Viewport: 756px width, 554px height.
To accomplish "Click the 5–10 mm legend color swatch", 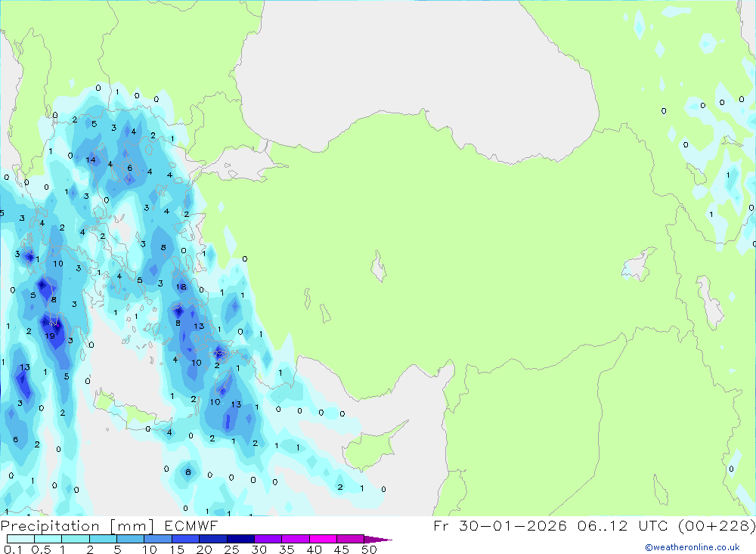I will [x=130, y=539].
